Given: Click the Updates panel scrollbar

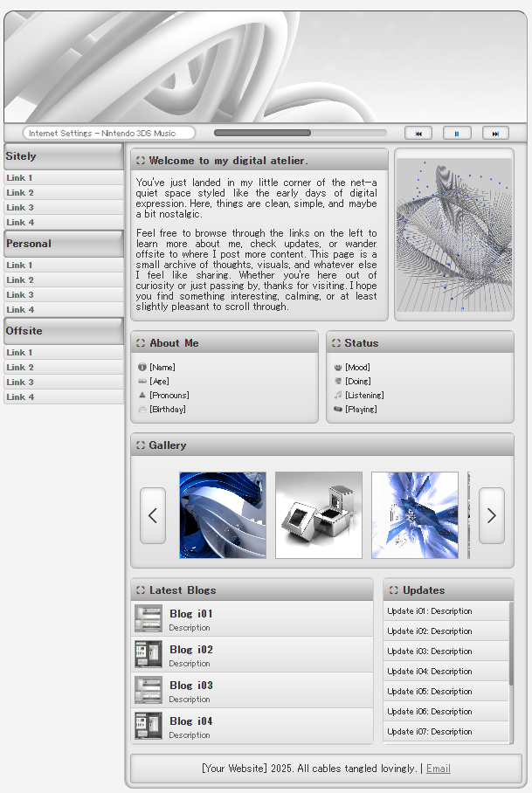Looking at the screenshot, I should coord(511,644).
